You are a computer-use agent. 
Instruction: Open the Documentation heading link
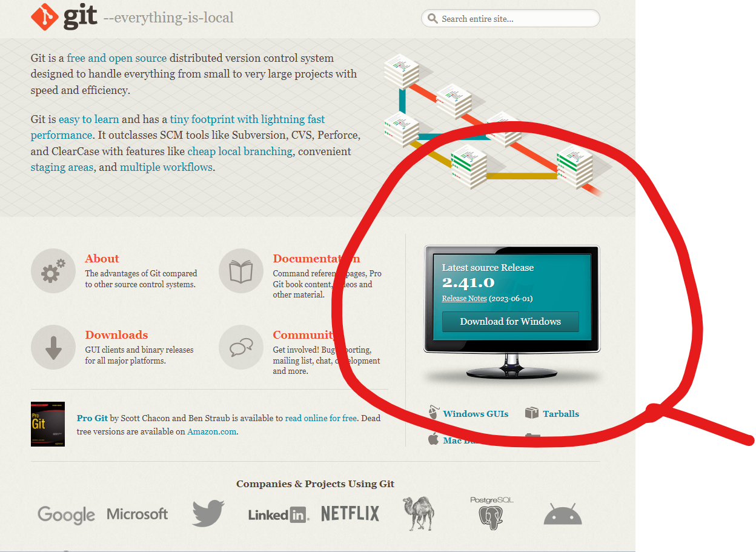(x=316, y=259)
